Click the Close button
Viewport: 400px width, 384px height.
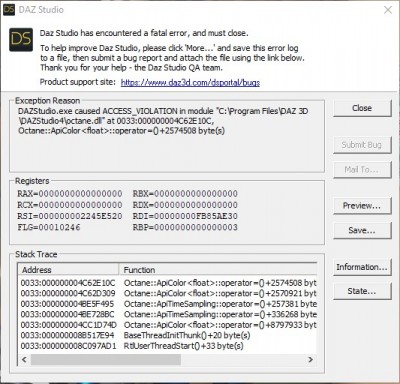click(362, 108)
